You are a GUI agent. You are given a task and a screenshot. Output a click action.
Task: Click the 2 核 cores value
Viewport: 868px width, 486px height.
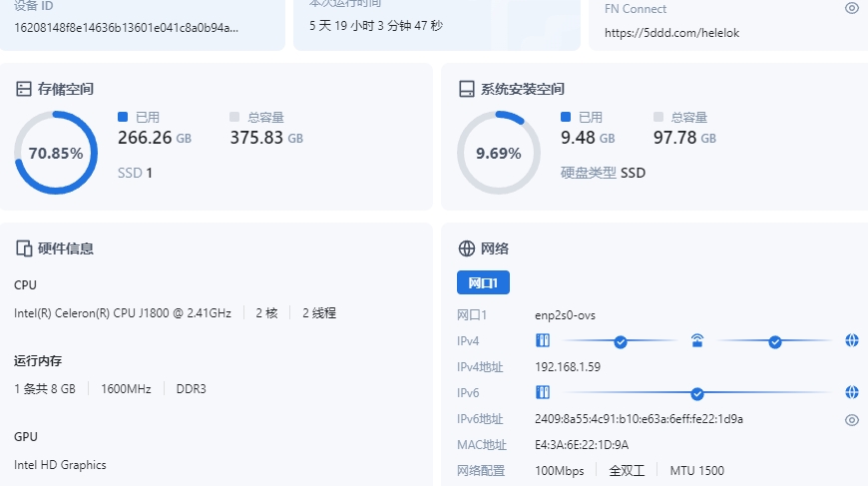(266, 313)
